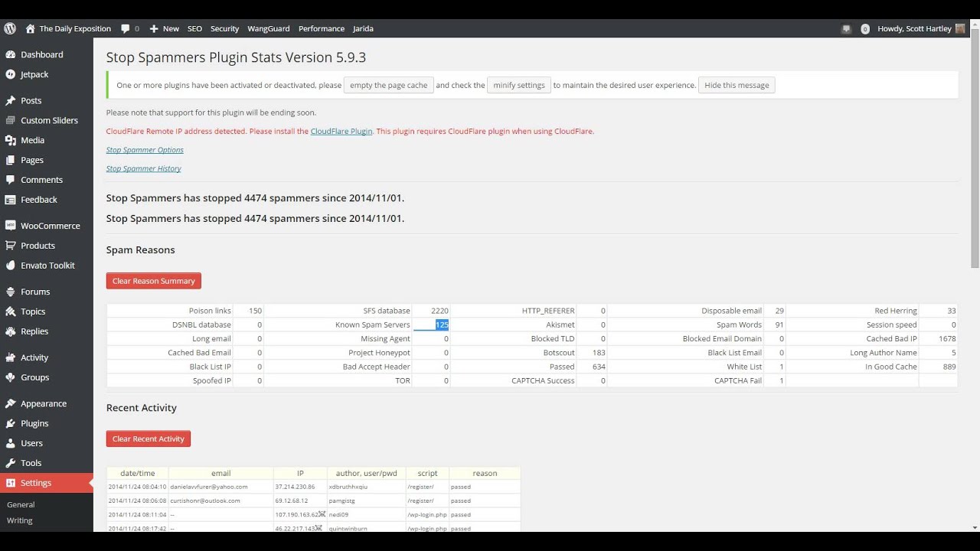Click the SFS database count 2220

(439, 311)
